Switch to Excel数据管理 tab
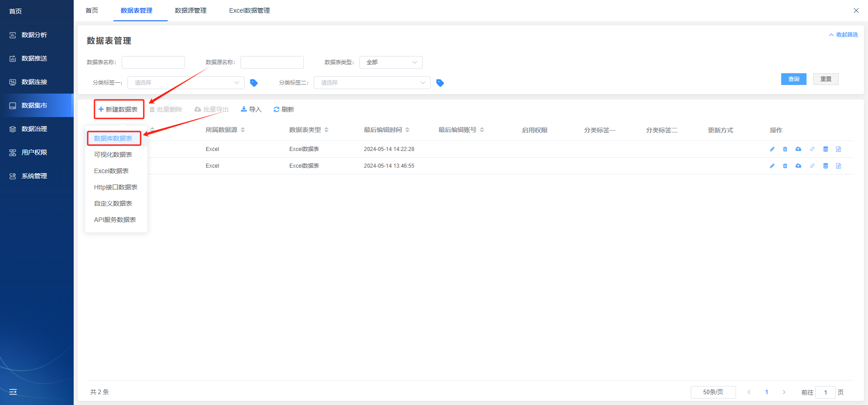Image resolution: width=868 pixels, height=405 pixels. point(250,10)
